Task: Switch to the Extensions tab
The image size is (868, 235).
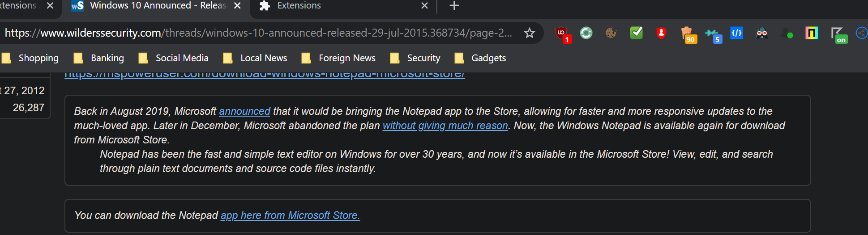Action: [336, 6]
